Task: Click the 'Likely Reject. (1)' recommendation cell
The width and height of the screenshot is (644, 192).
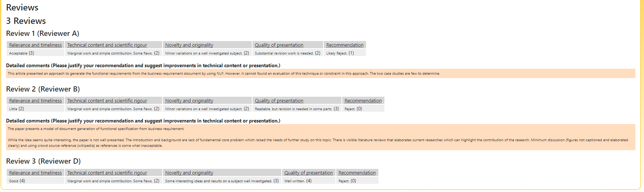Action: [340, 53]
